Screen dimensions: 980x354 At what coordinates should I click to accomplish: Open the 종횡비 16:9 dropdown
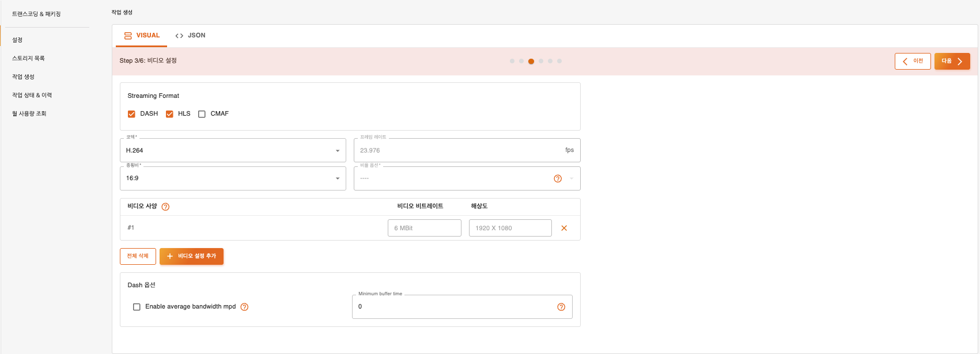(x=233, y=178)
